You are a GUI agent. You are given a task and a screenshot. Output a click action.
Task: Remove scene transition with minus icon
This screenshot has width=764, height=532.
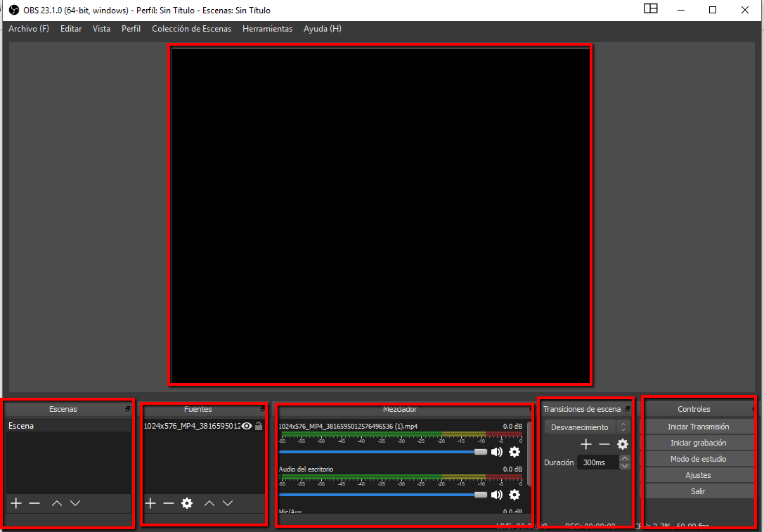(x=604, y=444)
